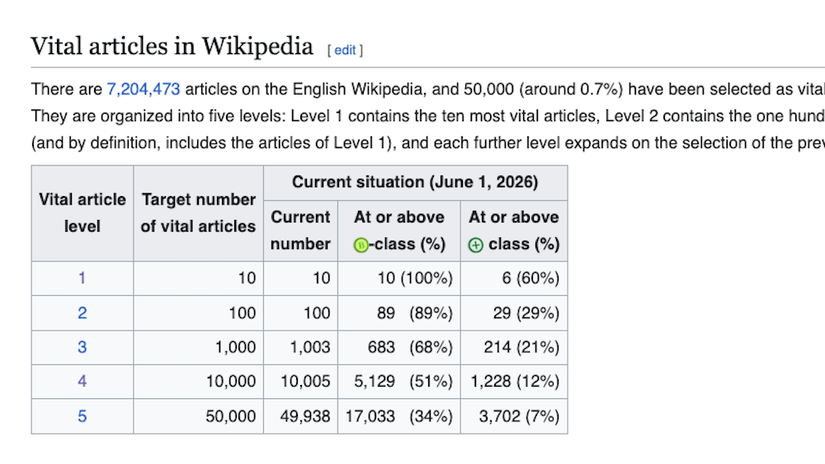Click the '1,000' target number cell
The height and width of the screenshot is (464, 825).
(198, 347)
